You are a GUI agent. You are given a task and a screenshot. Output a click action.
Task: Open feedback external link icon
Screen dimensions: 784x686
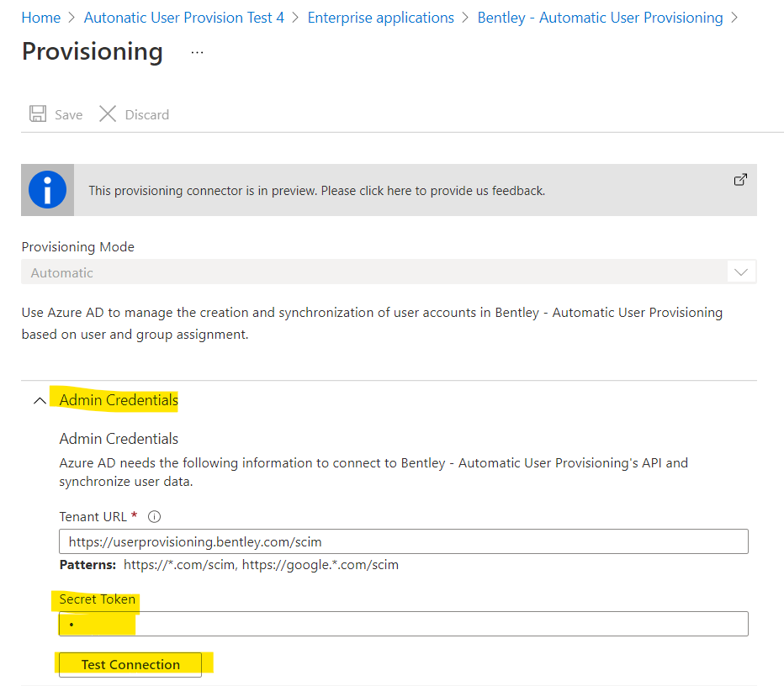pos(740,179)
